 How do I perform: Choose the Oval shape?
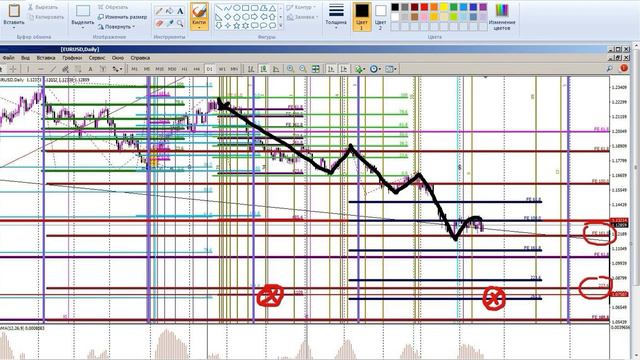click(237, 8)
